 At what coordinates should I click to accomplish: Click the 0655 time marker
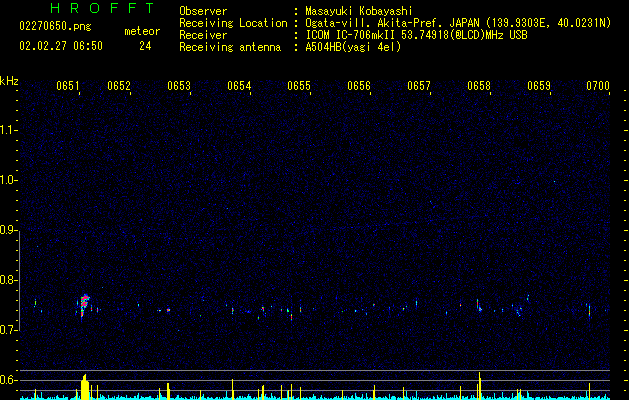click(x=299, y=86)
